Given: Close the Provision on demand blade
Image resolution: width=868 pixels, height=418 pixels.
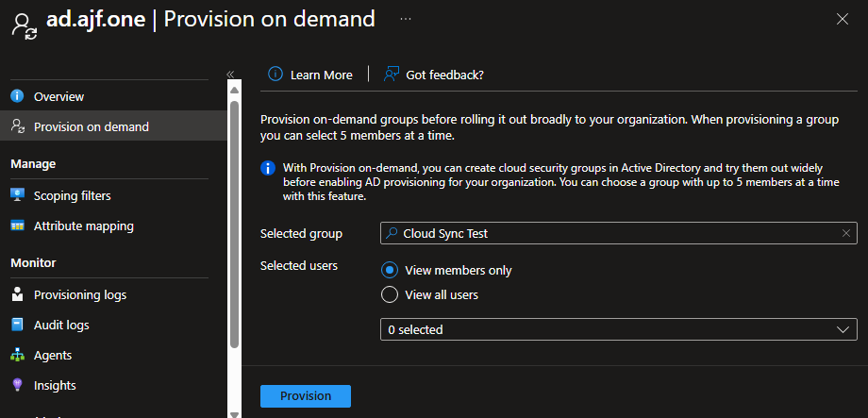Looking at the screenshot, I should [x=842, y=20].
